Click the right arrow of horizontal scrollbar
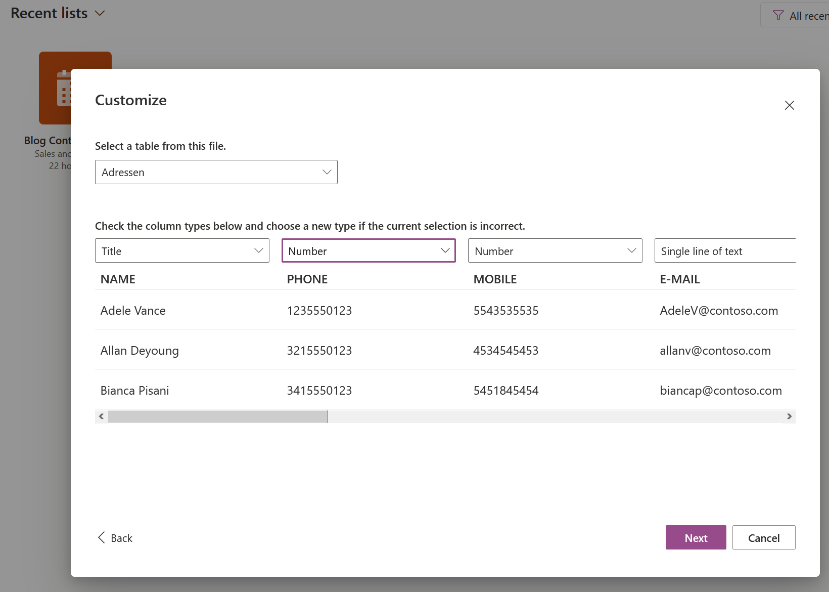The height and width of the screenshot is (592, 829). click(789, 417)
